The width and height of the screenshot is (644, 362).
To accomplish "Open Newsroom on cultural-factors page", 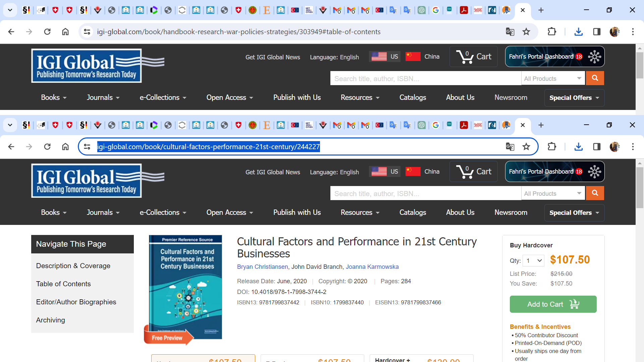I will click(x=511, y=213).
